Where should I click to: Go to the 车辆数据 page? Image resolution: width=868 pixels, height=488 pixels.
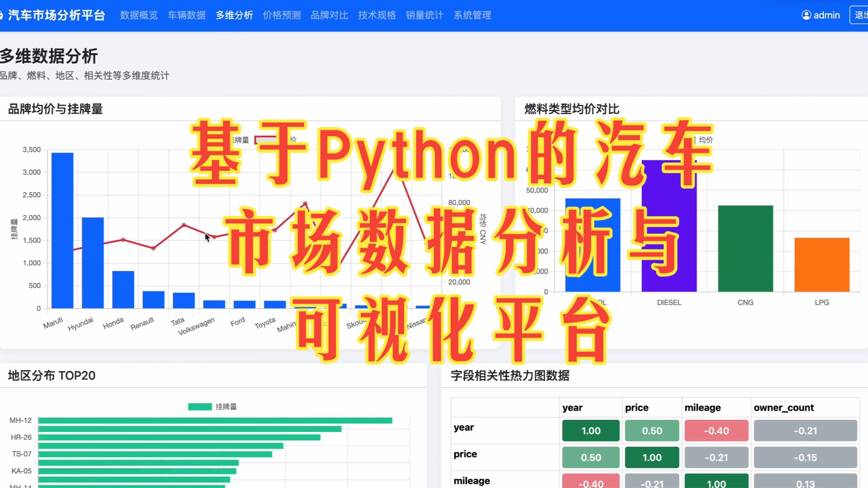coord(187,15)
